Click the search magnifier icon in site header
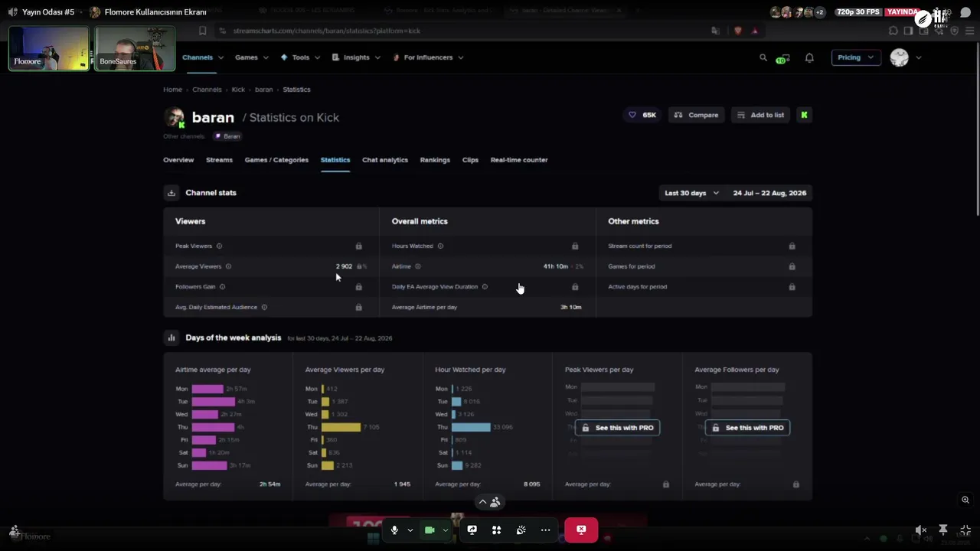 pos(763,57)
